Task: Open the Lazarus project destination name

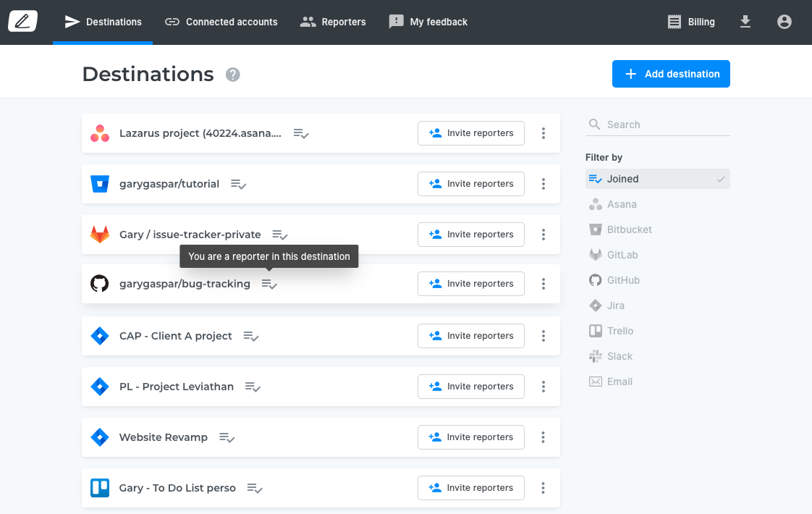Action: (x=200, y=133)
